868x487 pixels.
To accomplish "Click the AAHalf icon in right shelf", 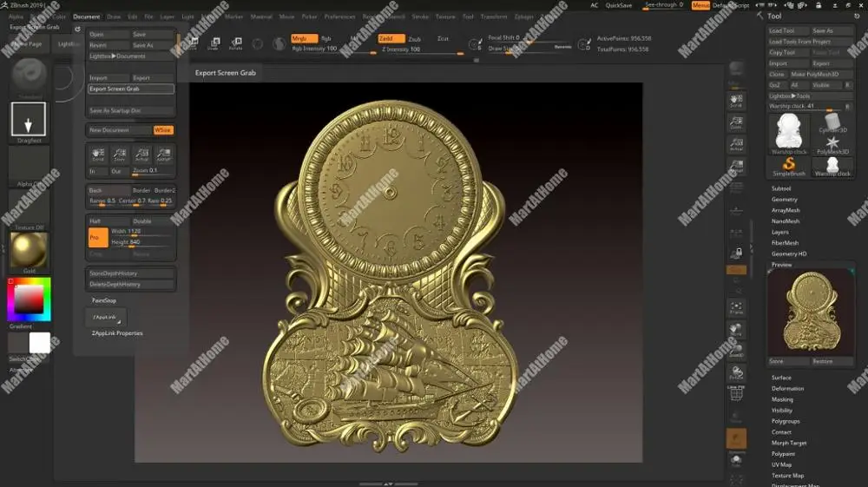I will [736, 167].
